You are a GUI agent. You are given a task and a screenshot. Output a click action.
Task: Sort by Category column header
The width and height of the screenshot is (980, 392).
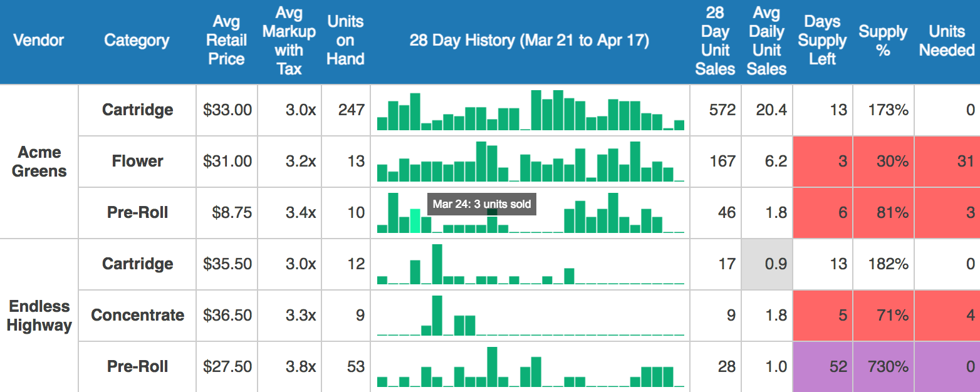tap(137, 41)
